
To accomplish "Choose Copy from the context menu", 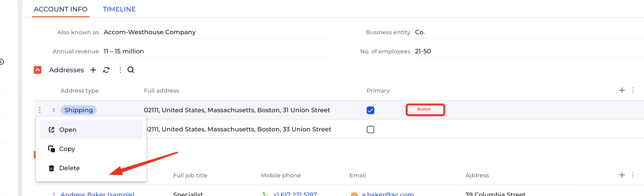I will [91, 149].
